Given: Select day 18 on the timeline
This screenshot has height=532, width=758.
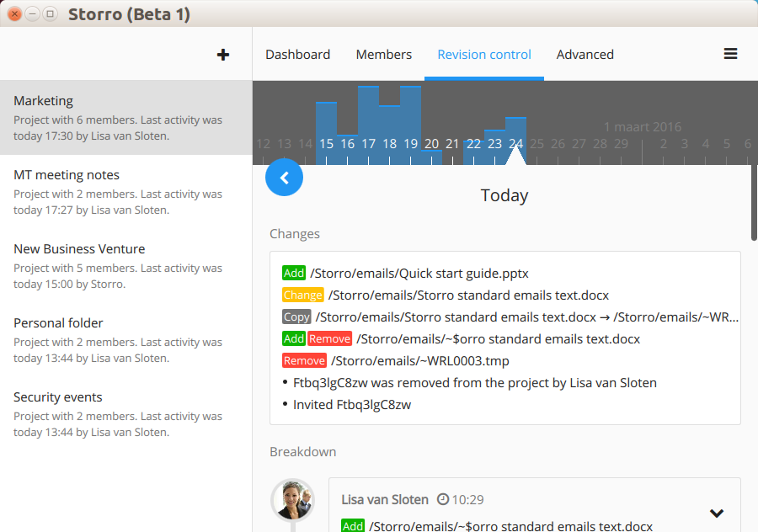Looking at the screenshot, I should click(x=390, y=143).
